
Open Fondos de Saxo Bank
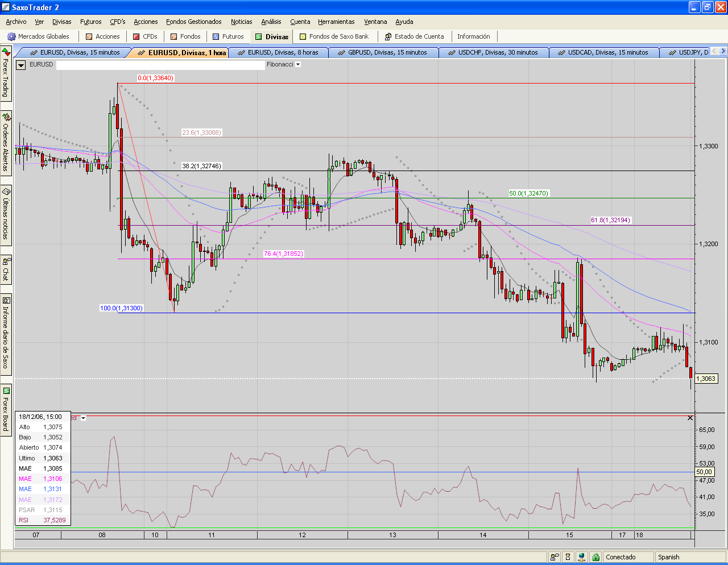334,36
